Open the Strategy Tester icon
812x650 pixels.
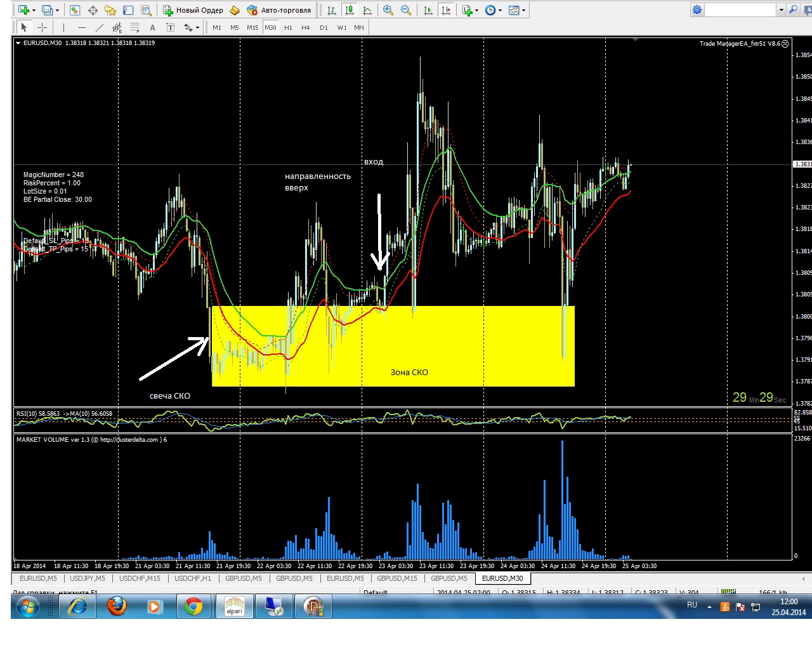(146, 10)
